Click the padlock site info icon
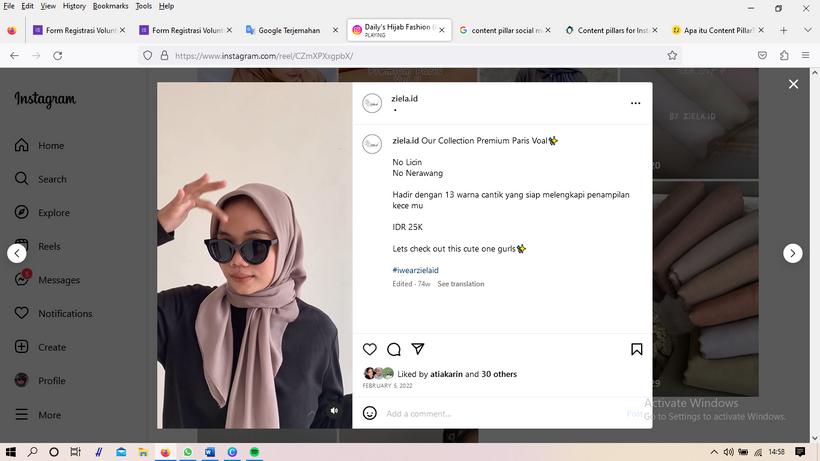Screen dimensions: 820x461 click(164, 55)
